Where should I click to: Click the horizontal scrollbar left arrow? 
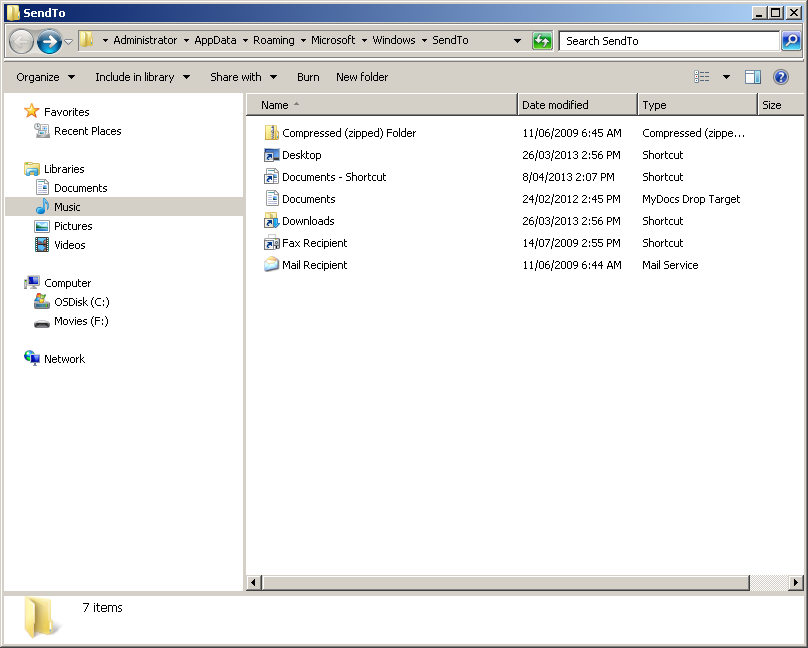(253, 583)
